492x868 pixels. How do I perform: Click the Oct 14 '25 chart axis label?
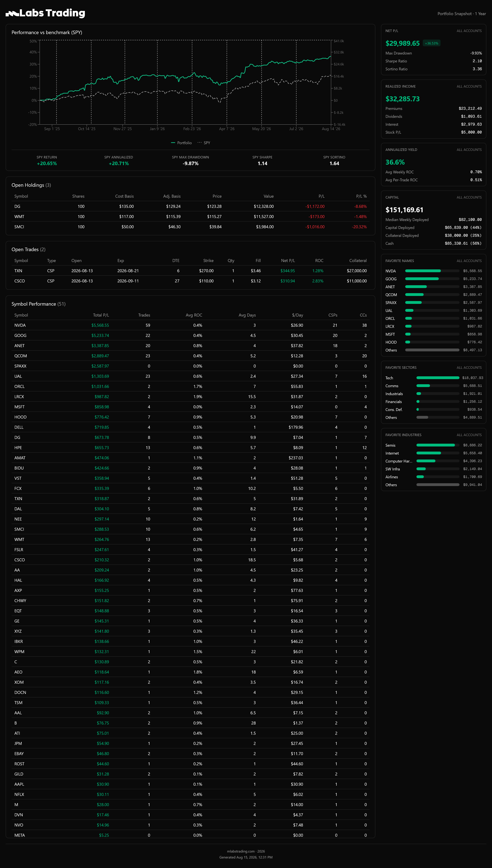87,129
